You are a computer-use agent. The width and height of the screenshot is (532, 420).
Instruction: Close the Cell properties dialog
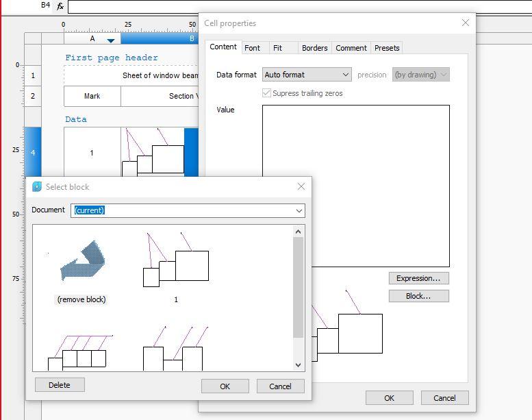click(x=466, y=23)
